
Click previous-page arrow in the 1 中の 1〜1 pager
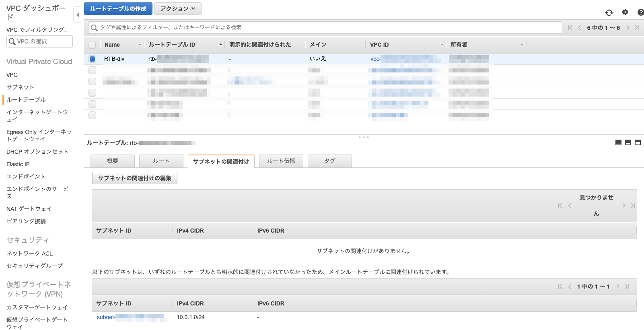(x=570, y=287)
